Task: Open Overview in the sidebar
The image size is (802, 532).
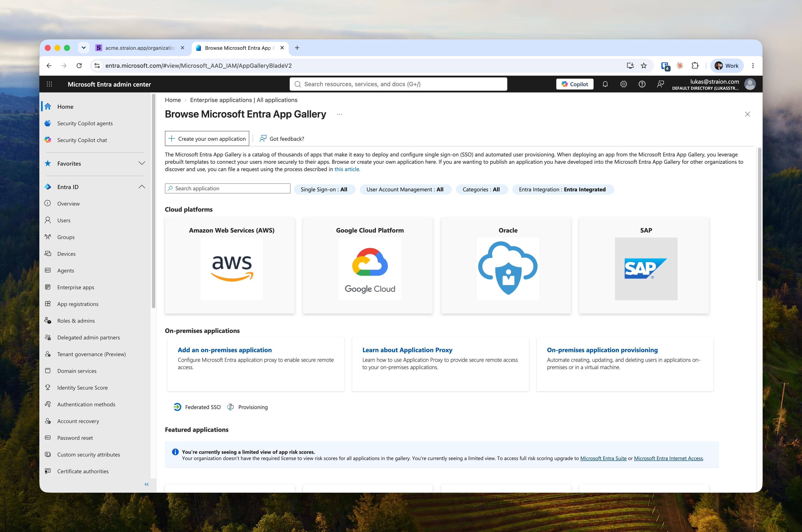Action: [x=68, y=203]
